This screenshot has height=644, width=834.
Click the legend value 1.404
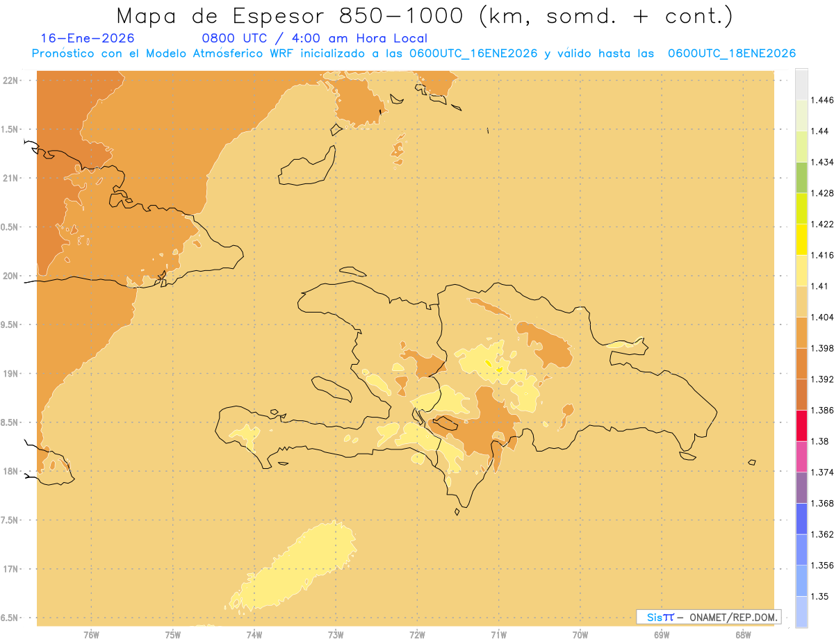pos(822,317)
